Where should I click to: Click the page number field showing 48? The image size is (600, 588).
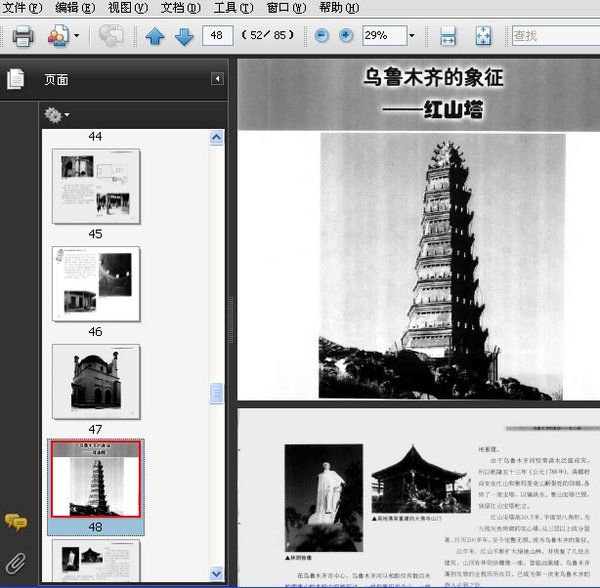click(217, 36)
